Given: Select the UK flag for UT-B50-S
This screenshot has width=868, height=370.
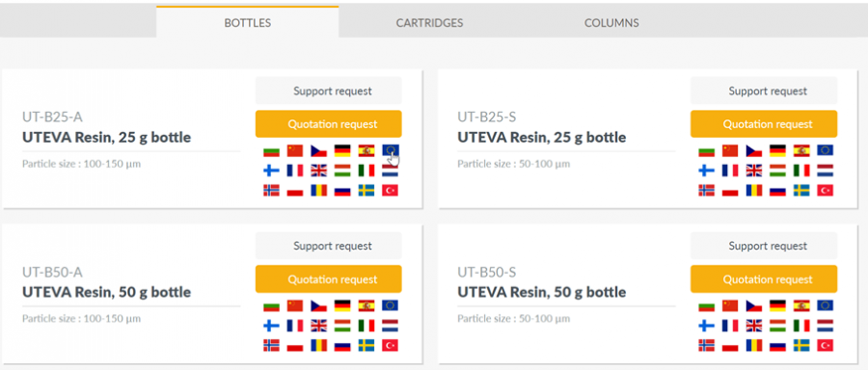Looking at the screenshot, I should pyautogui.click(x=754, y=326).
